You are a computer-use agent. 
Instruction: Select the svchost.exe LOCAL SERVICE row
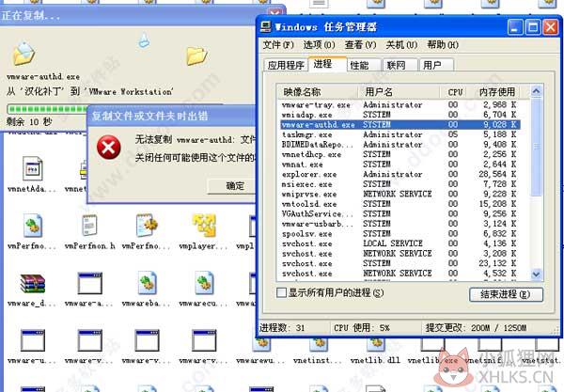tap(400, 243)
